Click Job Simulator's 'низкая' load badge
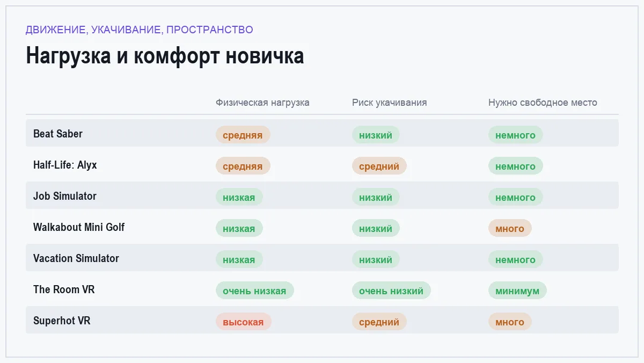The height and width of the screenshot is (363, 644). [239, 197]
